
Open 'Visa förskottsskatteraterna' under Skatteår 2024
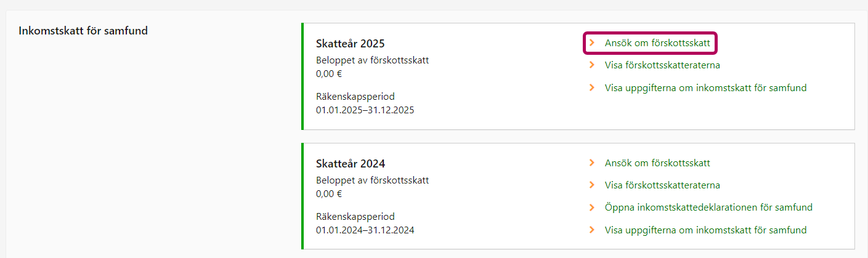[662, 185]
